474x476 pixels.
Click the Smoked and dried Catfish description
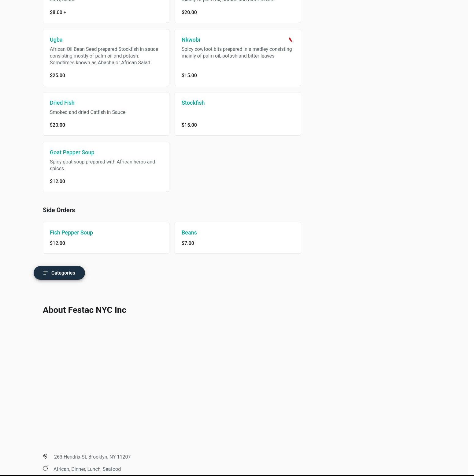87,112
